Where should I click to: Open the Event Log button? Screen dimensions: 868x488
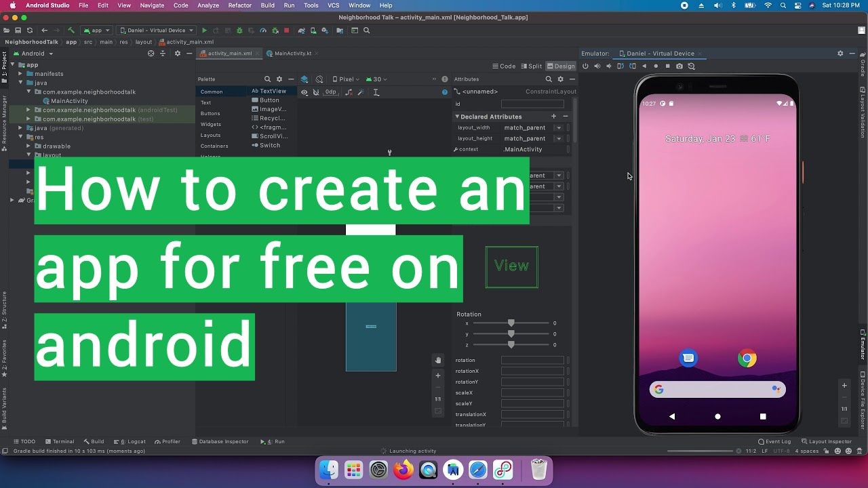tap(774, 441)
